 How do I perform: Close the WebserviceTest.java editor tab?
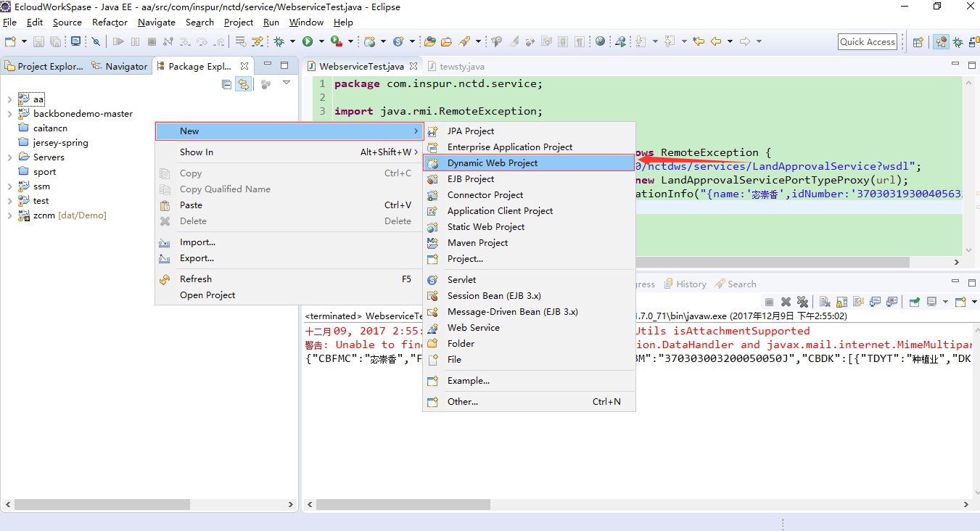point(413,66)
